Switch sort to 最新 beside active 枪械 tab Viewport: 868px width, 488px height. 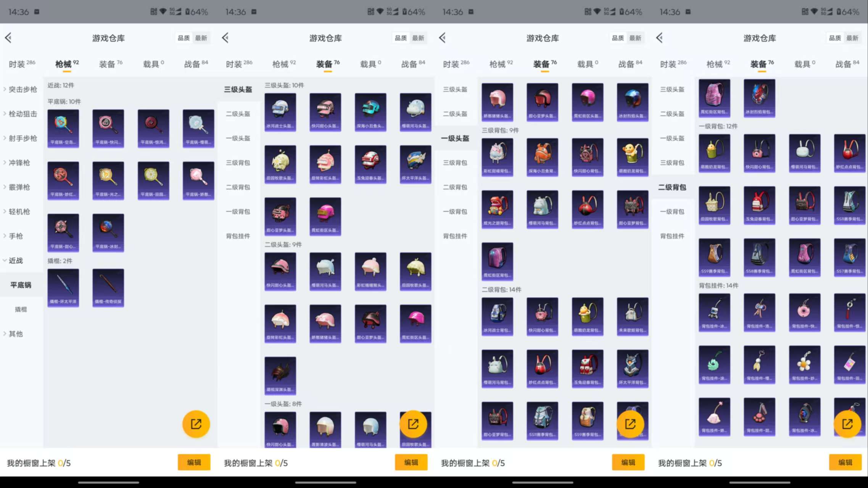[x=201, y=38]
